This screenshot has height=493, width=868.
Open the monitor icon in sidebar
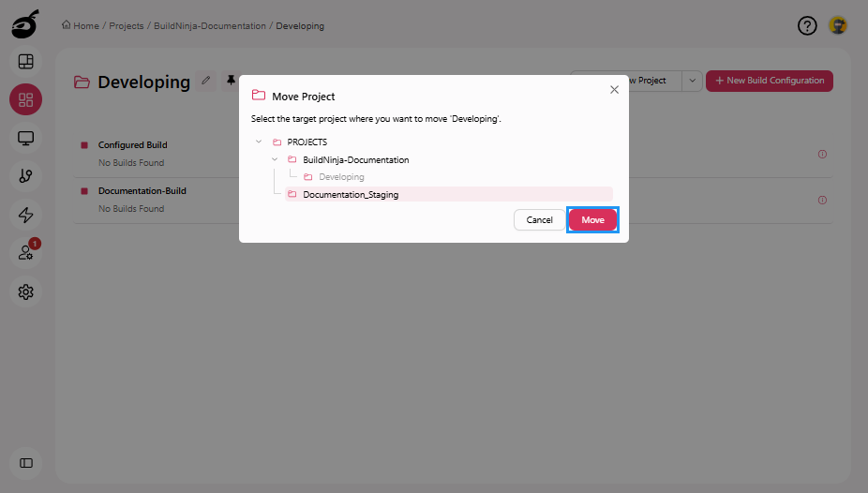click(x=25, y=138)
